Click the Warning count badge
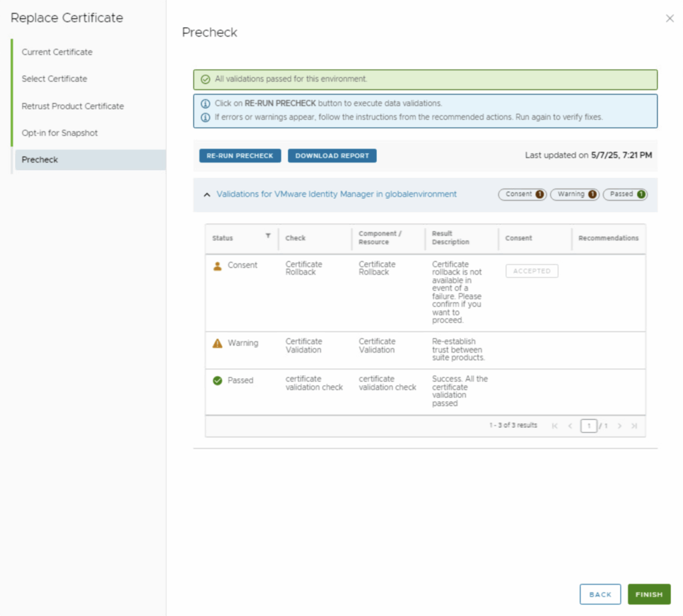This screenshot has height=616, width=683. coord(574,195)
